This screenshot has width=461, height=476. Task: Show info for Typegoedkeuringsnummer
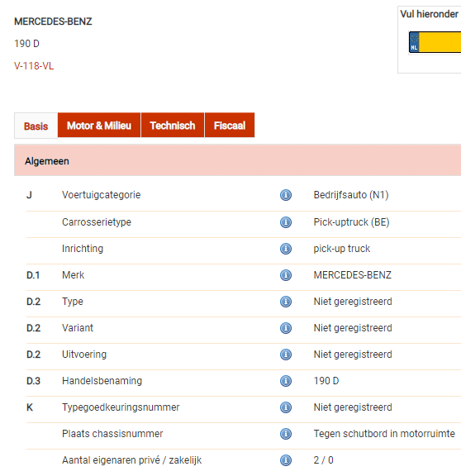286,407
